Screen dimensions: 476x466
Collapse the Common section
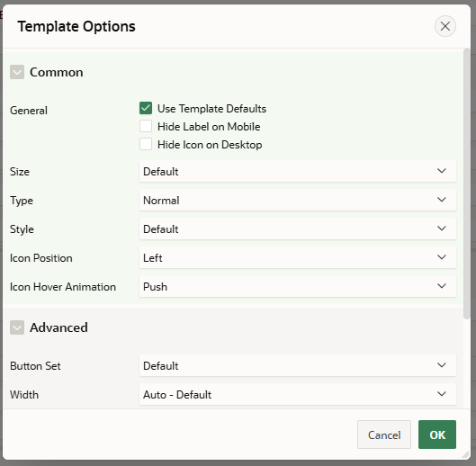[x=17, y=72]
